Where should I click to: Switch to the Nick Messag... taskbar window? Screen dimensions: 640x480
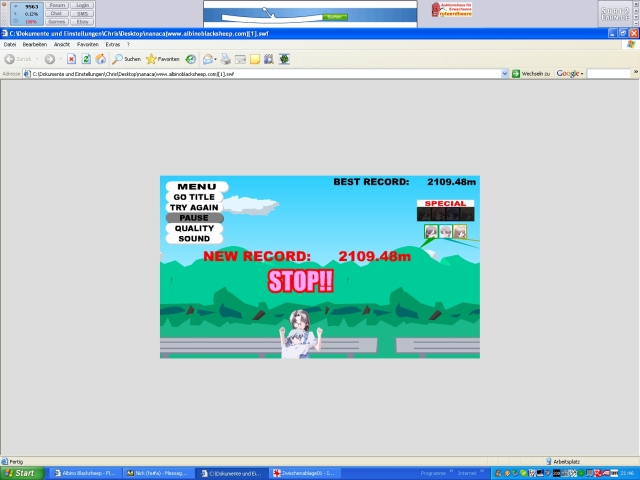pyautogui.click(x=157, y=473)
